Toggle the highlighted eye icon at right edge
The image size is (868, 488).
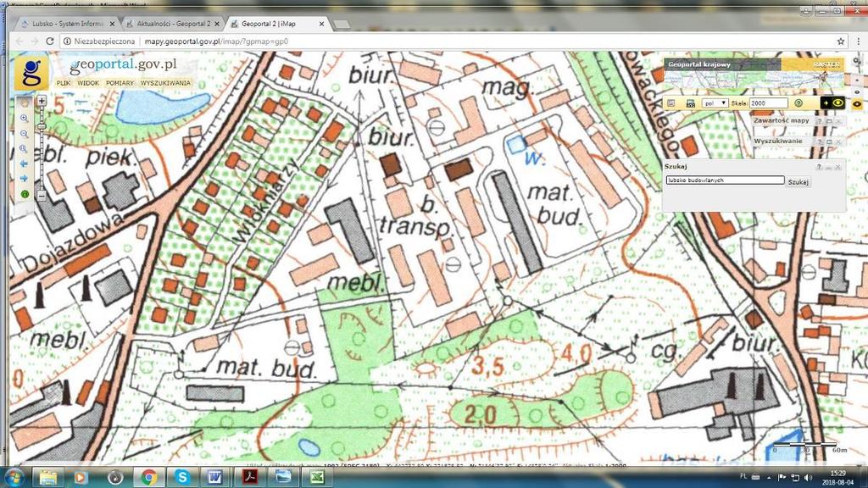857,104
